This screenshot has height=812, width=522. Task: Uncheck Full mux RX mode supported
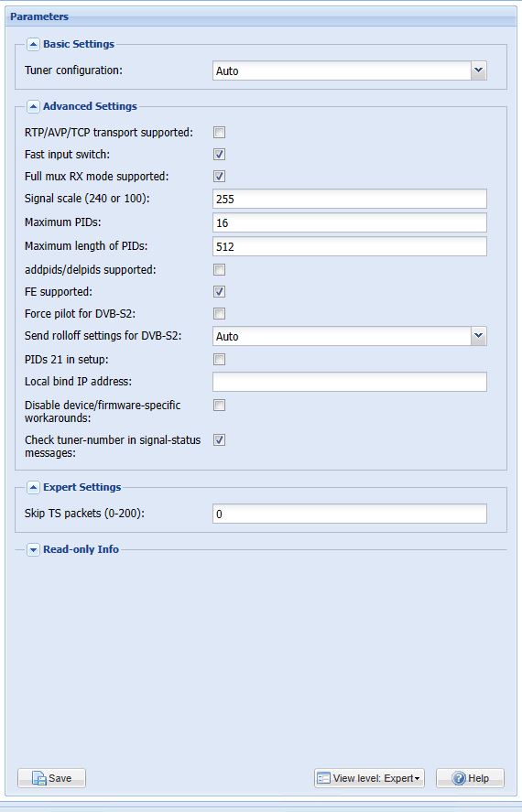point(220,177)
